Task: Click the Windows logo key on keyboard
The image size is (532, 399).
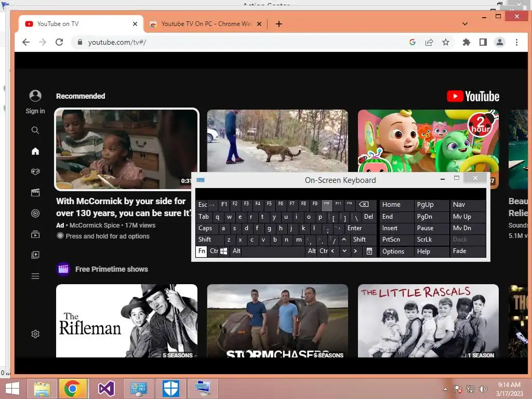Action: click(223, 251)
